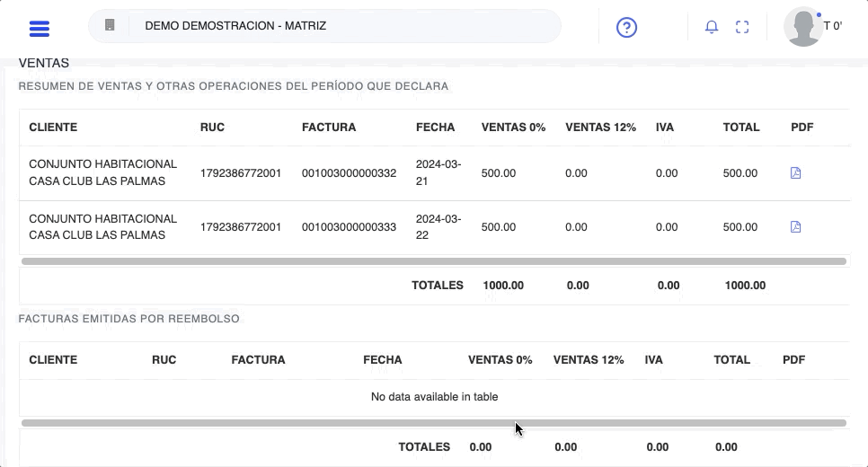
Task: Open the hamburger sidebar menu
Action: tap(40, 28)
